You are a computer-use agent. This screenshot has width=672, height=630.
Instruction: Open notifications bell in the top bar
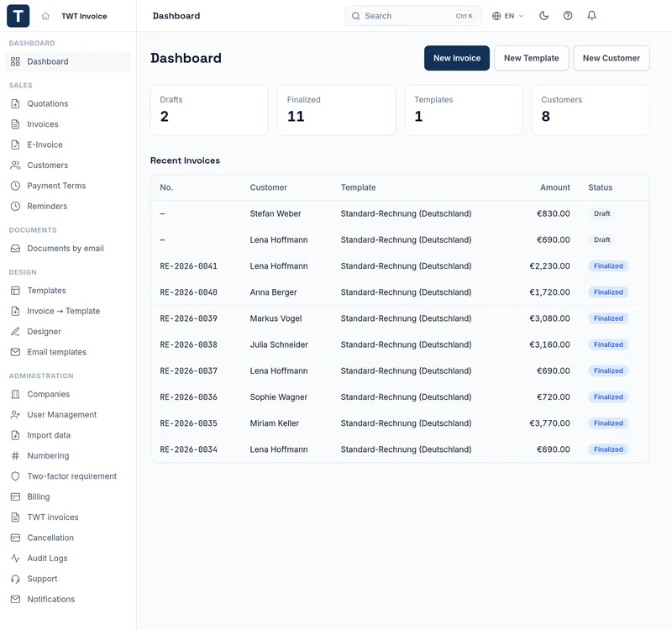point(592,16)
